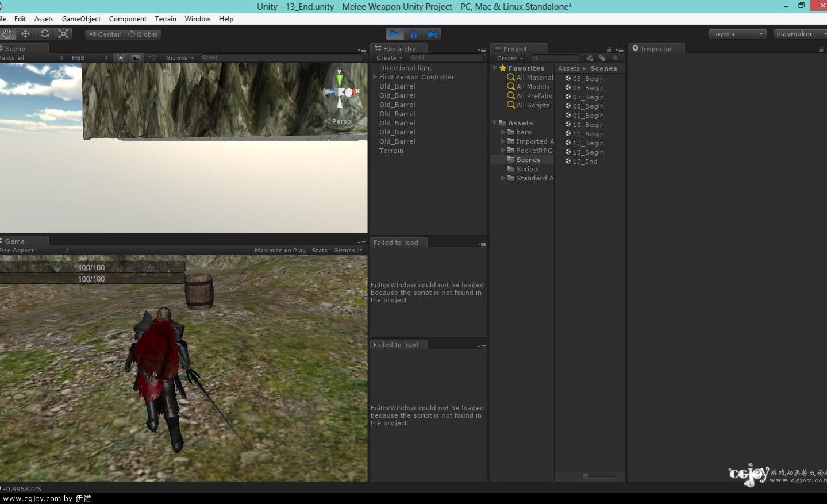This screenshot has height=504, width=827.
Task: Toggle Global handle rotation
Action: click(143, 34)
